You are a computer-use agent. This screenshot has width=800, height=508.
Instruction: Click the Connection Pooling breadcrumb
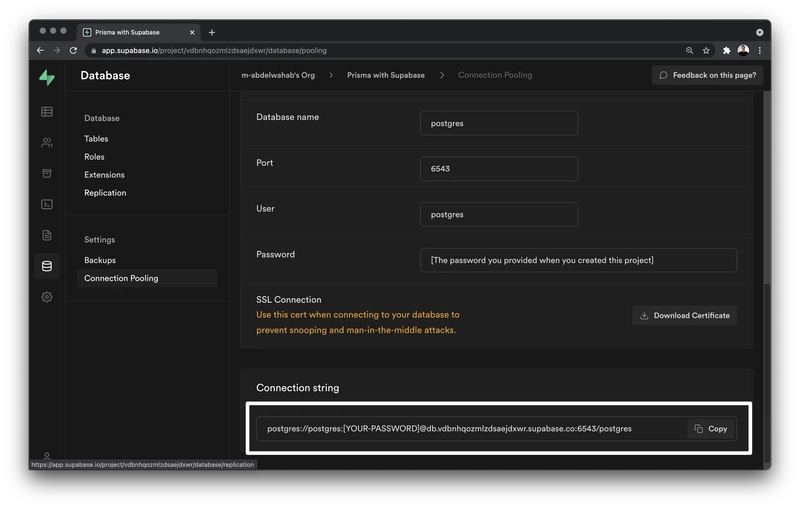(x=495, y=75)
